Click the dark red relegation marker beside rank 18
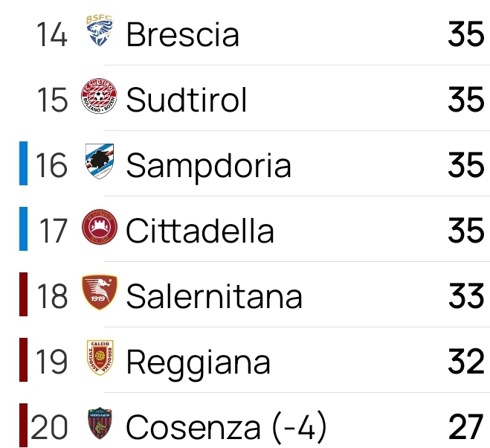Viewport: 490px width, 448px height. pyautogui.click(x=24, y=294)
